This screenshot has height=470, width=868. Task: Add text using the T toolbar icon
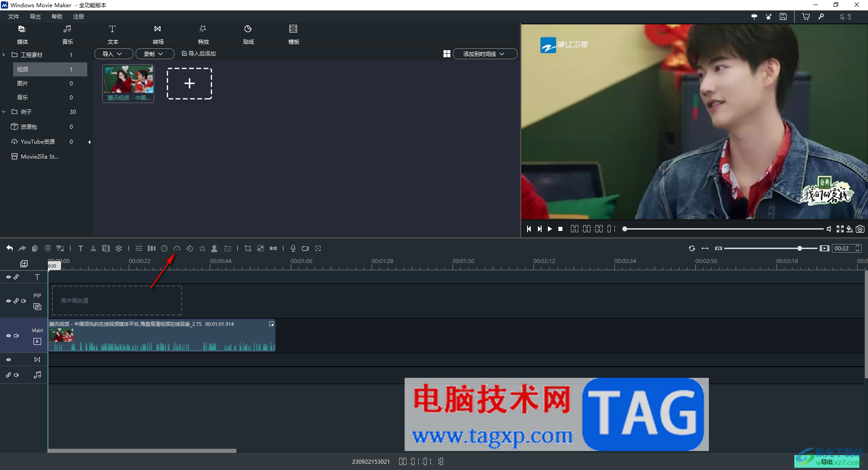80,248
